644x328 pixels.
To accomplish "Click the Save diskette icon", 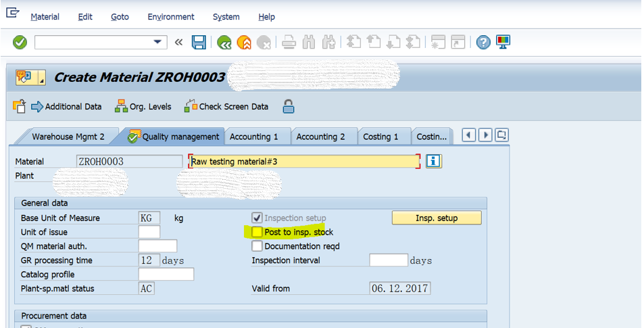I will click(199, 42).
